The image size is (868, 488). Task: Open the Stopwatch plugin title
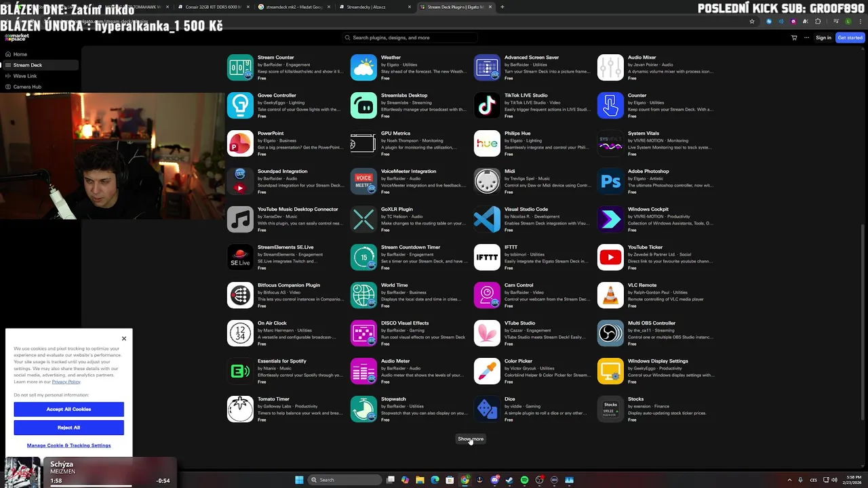click(x=393, y=399)
